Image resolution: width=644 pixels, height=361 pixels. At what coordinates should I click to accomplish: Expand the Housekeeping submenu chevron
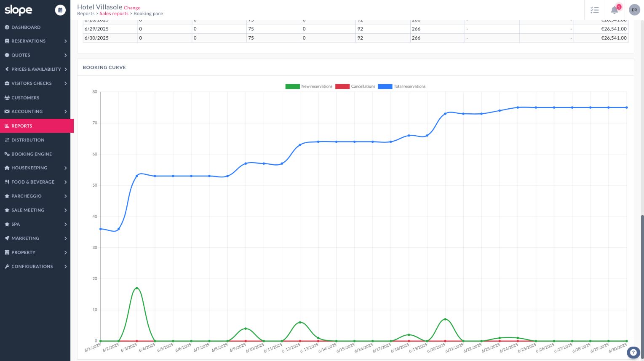tap(66, 168)
